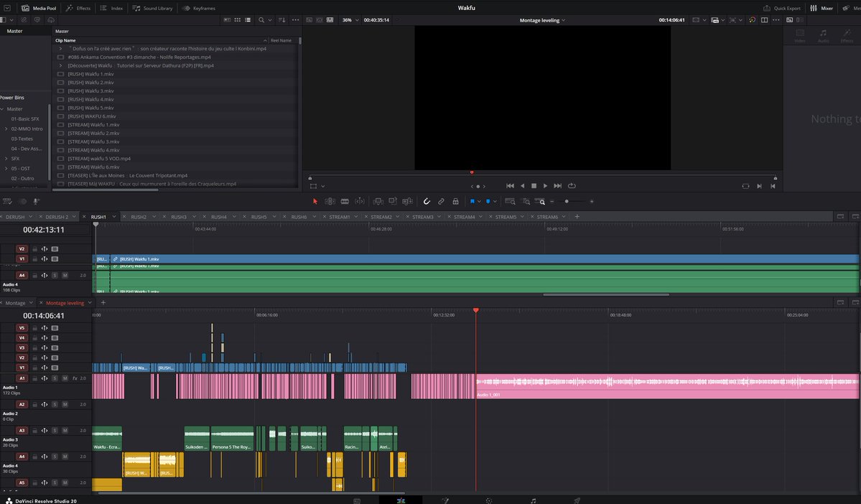
Task: Activate the Trim edit mode tool
Action: pos(330,202)
